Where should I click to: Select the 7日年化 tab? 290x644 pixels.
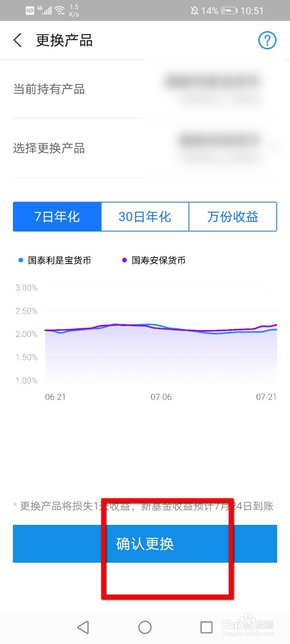pos(57,217)
